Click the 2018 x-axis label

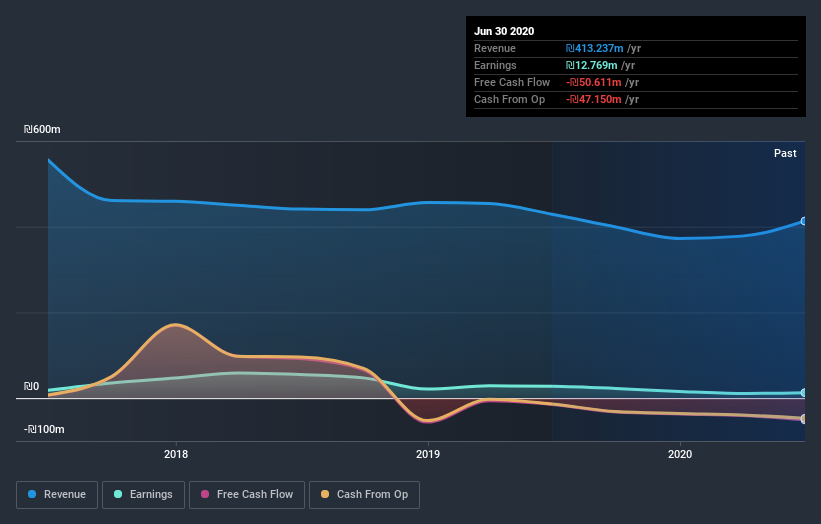(x=176, y=454)
